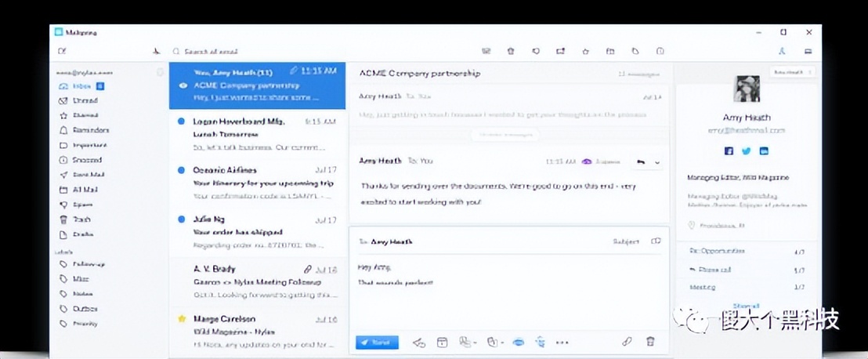Toggle the unread dot on the Oceanic Airlines email
The image size is (868, 359).
coord(181,170)
